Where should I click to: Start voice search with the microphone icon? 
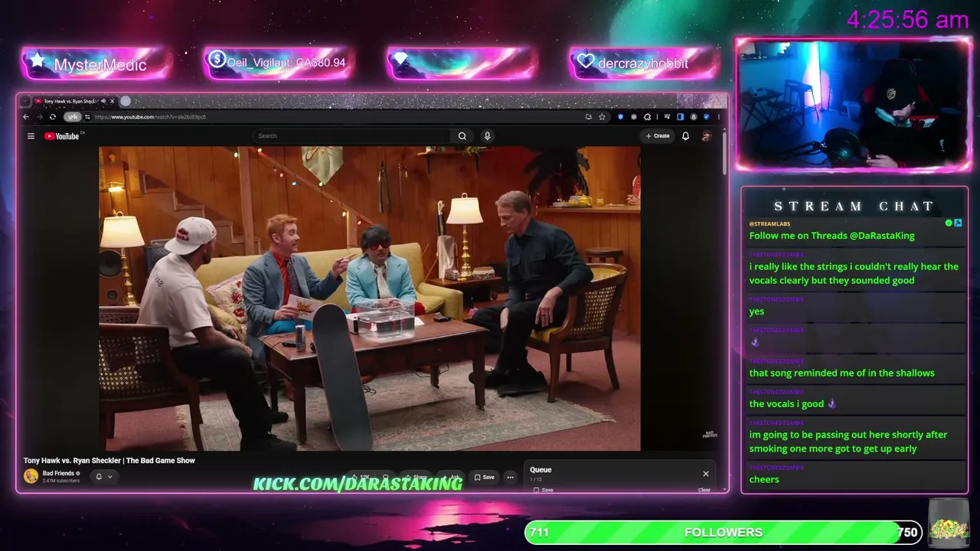pyautogui.click(x=487, y=136)
